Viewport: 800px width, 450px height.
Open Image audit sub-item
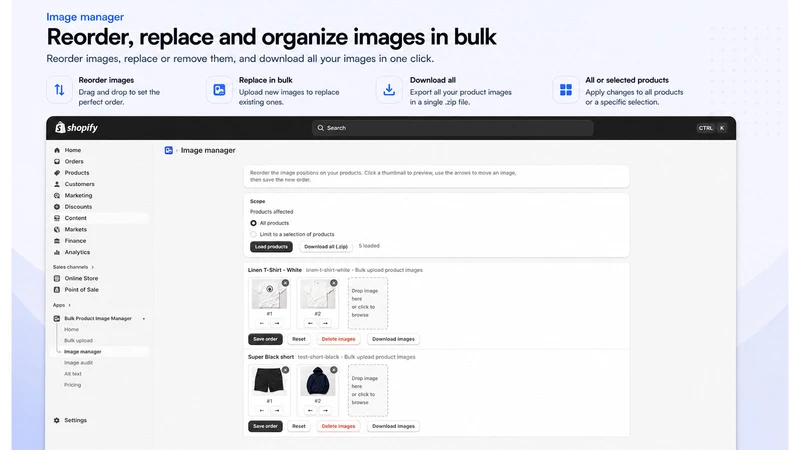[78, 363]
